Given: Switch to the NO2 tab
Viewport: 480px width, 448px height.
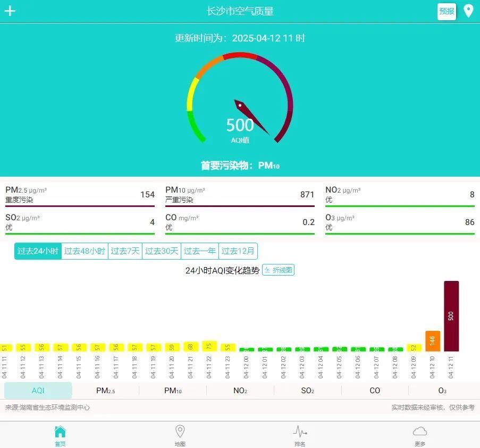Looking at the screenshot, I should coord(240,390).
